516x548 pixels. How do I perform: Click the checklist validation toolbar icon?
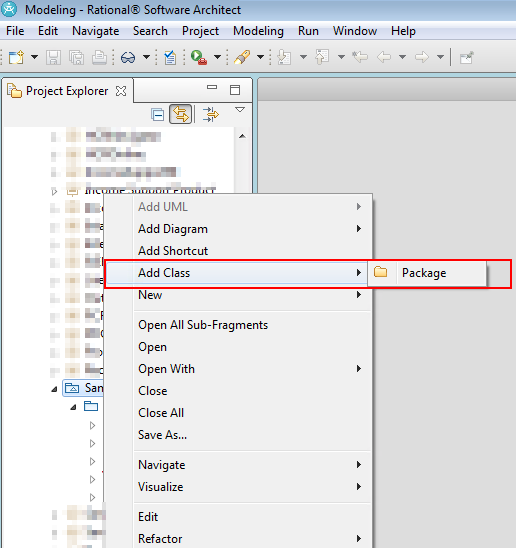(170, 57)
